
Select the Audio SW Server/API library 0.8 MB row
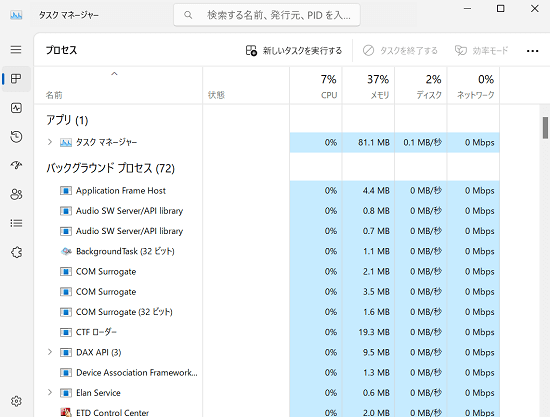(x=267, y=211)
